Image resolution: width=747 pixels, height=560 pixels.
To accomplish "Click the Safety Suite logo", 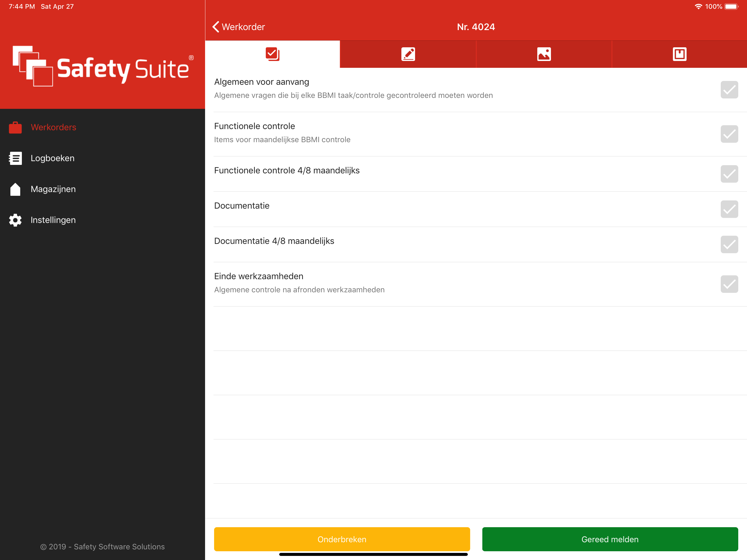I will tap(103, 66).
